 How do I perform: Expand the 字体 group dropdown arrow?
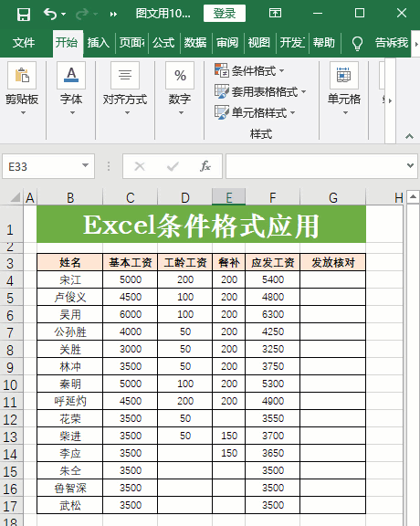(72, 113)
